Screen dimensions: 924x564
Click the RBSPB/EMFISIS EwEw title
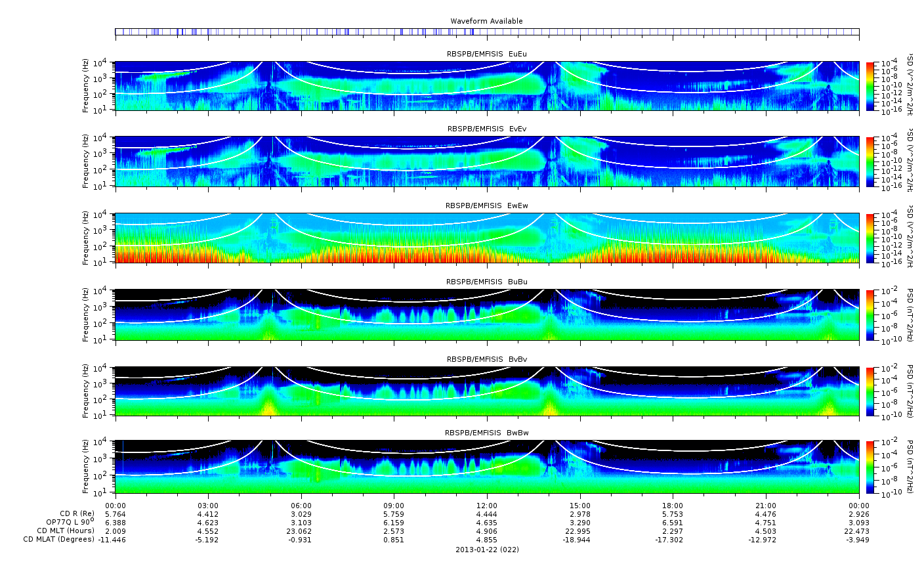[x=487, y=206]
